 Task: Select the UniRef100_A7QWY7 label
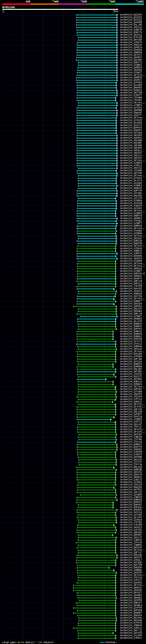tap(131, 72)
